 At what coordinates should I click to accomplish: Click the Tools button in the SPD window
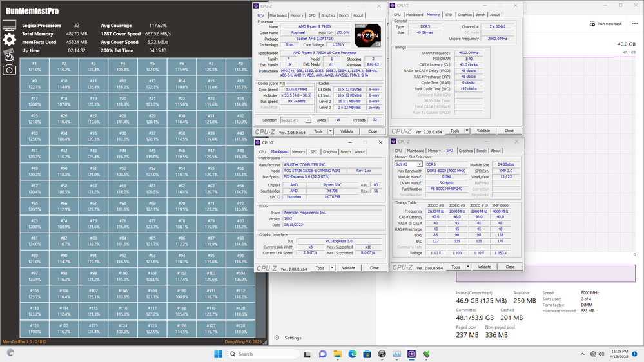(456, 267)
